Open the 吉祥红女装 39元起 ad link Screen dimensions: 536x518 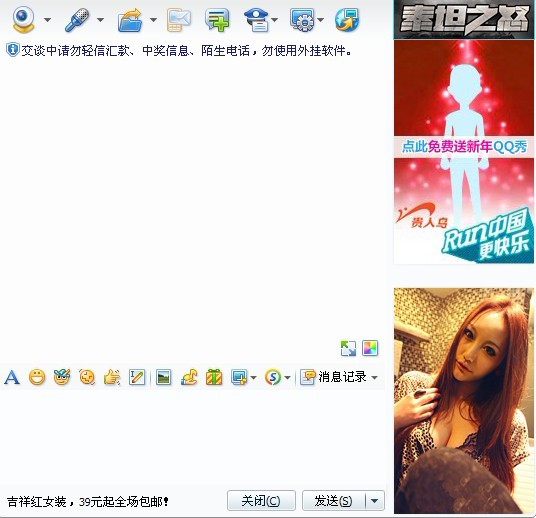click(x=88, y=502)
